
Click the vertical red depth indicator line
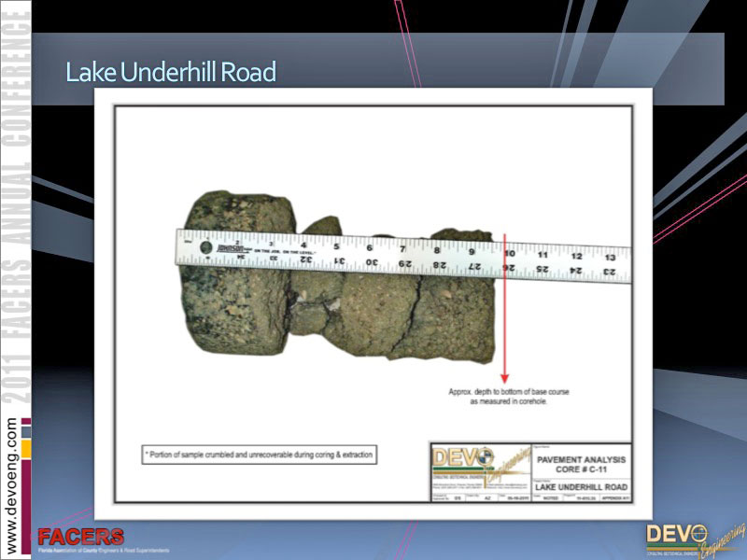pyautogui.click(x=505, y=308)
